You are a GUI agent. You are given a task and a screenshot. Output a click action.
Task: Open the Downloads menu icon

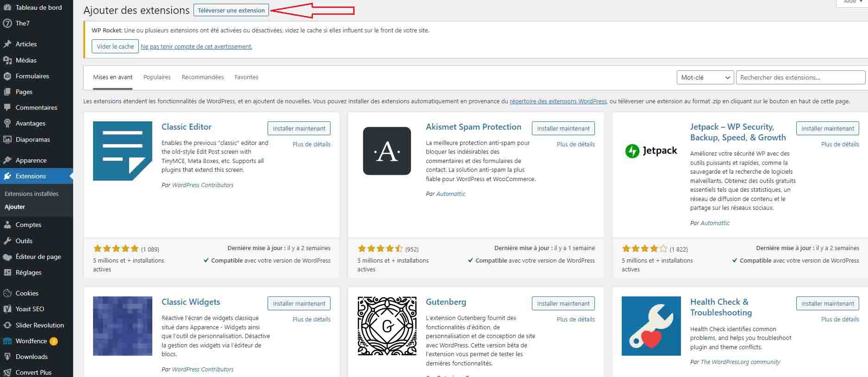pos(7,357)
